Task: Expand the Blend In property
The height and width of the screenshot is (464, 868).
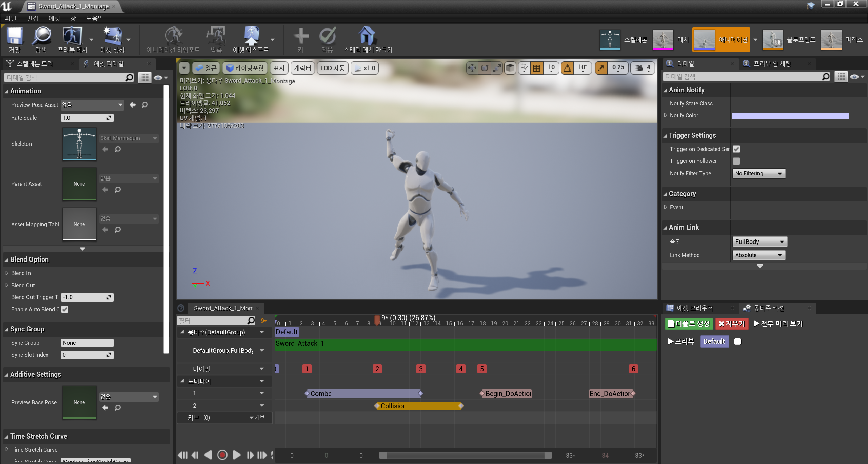Action: (x=7, y=273)
